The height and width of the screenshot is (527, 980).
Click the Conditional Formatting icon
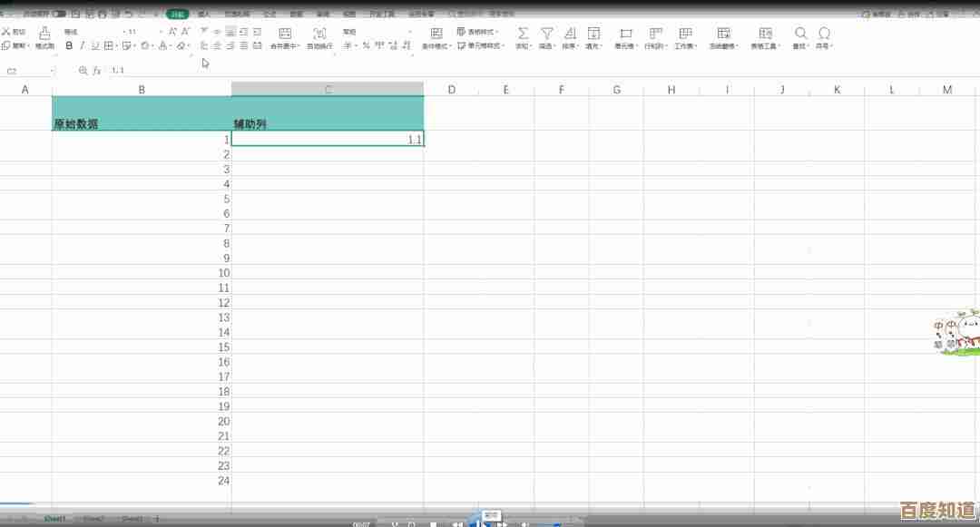(436, 34)
